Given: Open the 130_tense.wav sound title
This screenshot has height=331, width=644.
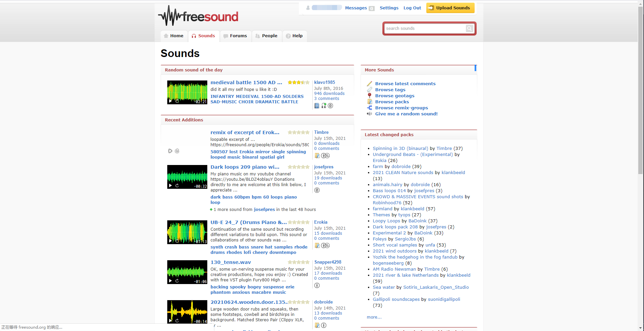Looking at the screenshot, I should click(231, 262).
